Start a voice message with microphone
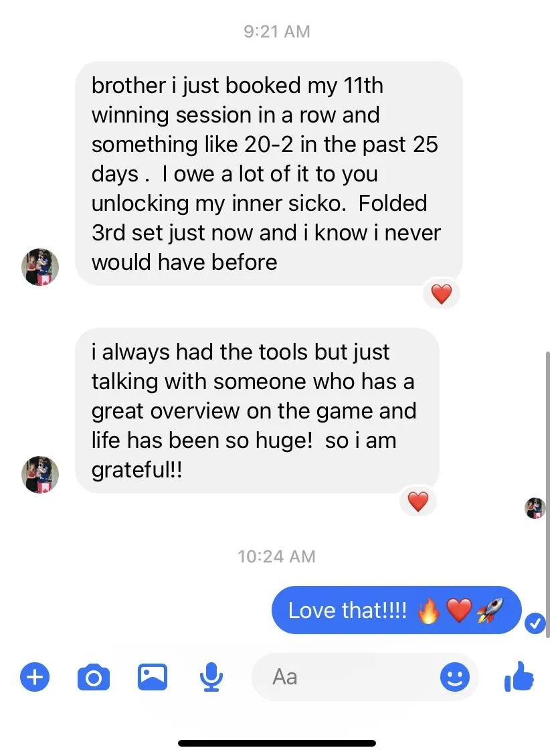The width and height of the screenshot is (554, 756). pos(211,677)
